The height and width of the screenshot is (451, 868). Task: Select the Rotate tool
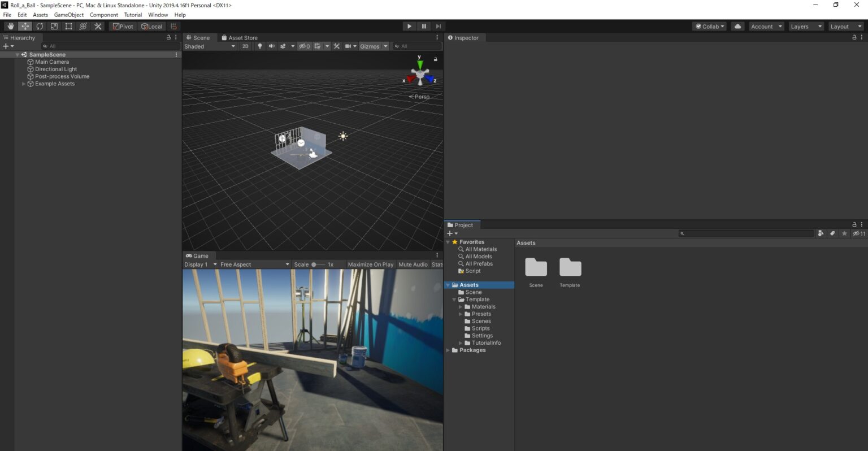[40, 27]
